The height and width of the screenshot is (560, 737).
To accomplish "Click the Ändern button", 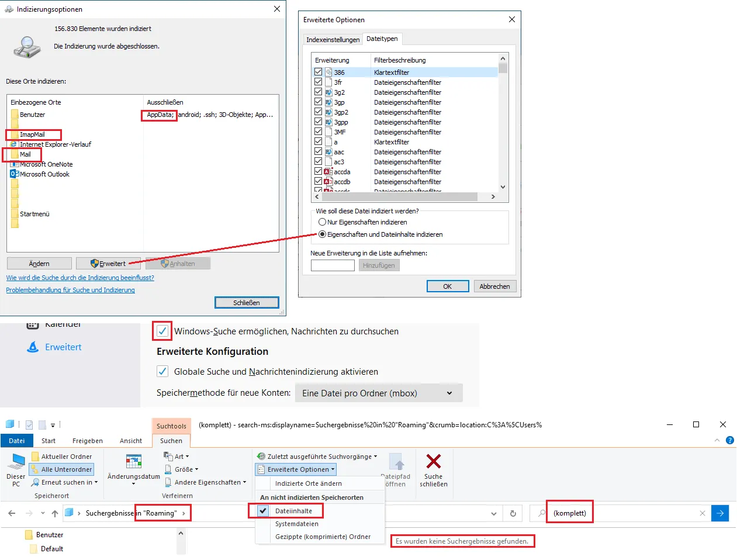I will [x=39, y=264].
